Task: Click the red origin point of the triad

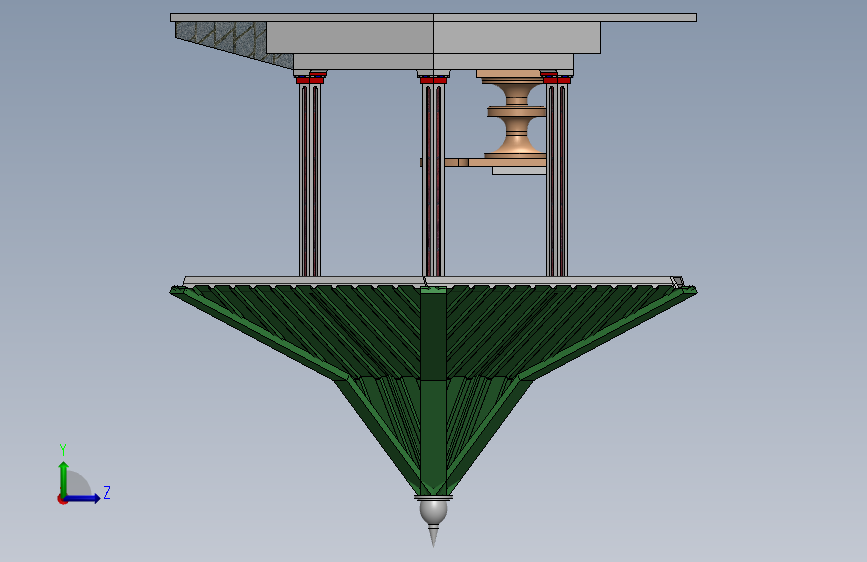Action: pos(62,500)
